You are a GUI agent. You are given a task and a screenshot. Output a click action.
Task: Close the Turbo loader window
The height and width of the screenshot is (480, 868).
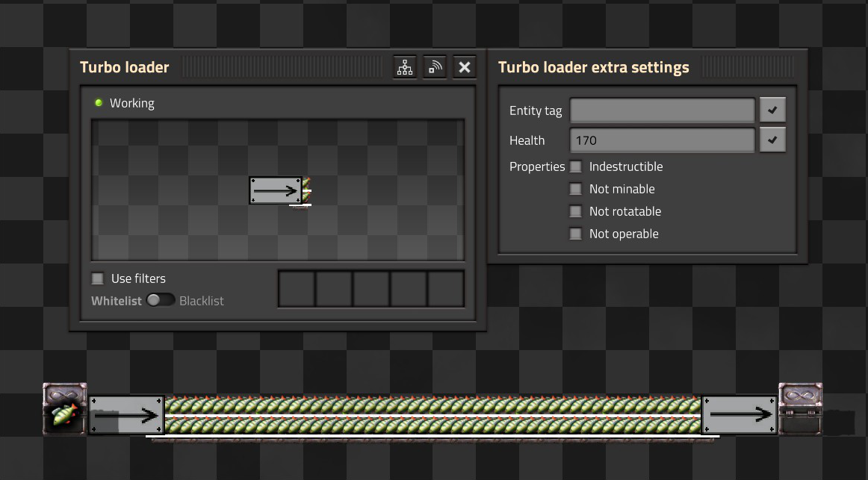point(465,67)
